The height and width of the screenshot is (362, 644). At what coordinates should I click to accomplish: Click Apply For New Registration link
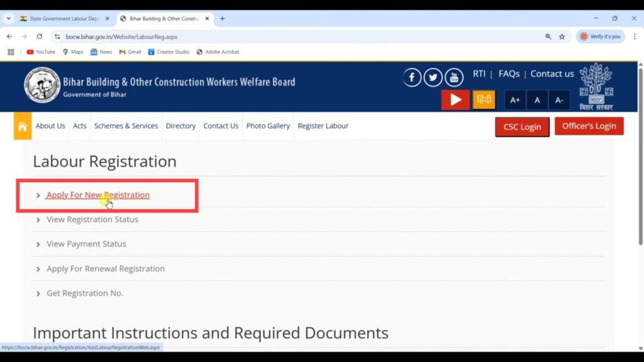tap(97, 195)
